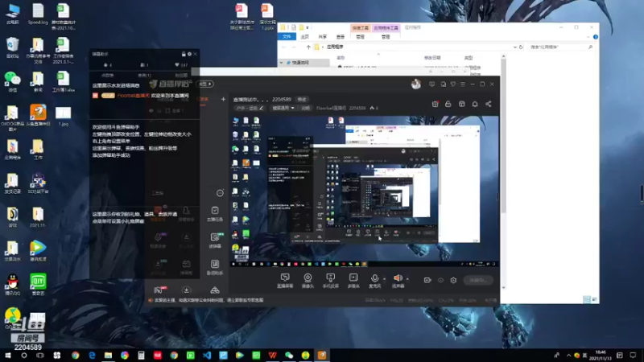Screen dimensions: 644x362
Task: Open streamer tasks sidebar icon
Action: (215, 214)
